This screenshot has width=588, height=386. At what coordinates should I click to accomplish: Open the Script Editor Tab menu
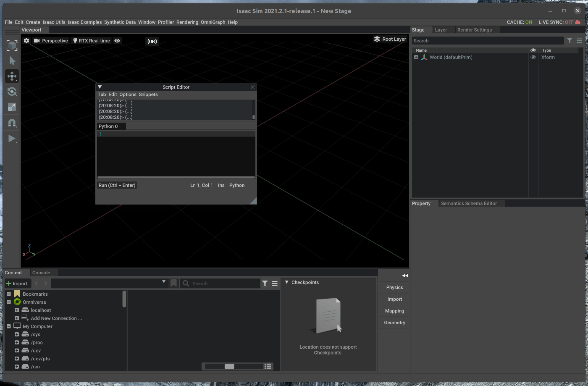(102, 95)
